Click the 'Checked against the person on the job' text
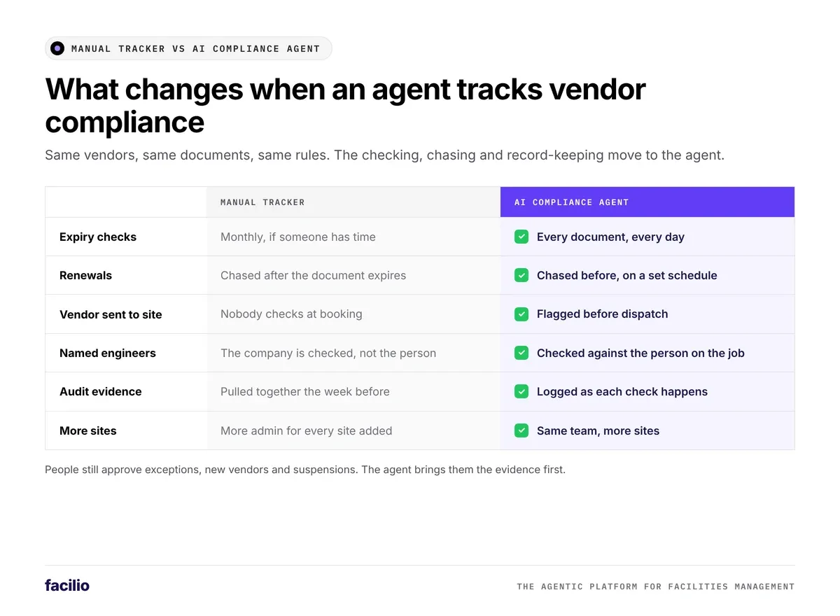 coord(640,353)
